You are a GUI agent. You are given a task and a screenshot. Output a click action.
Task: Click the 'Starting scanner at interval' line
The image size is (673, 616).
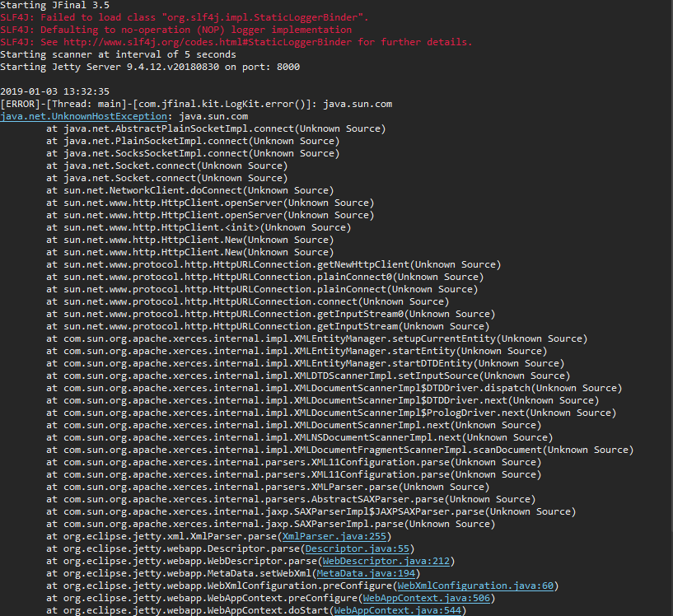coord(118,55)
